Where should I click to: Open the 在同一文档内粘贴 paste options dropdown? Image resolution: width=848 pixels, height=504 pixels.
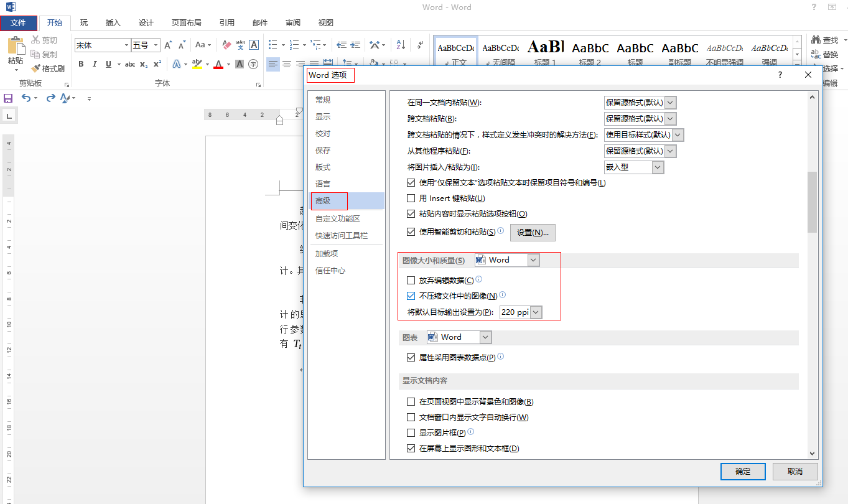pyautogui.click(x=670, y=102)
